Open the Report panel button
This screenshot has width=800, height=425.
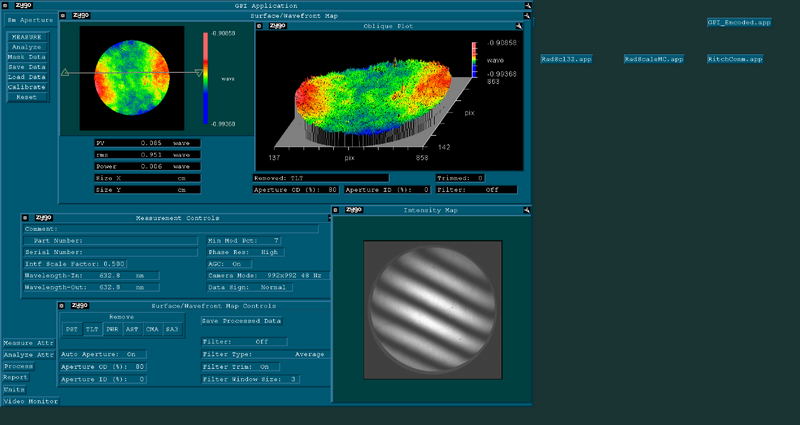point(16,378)
